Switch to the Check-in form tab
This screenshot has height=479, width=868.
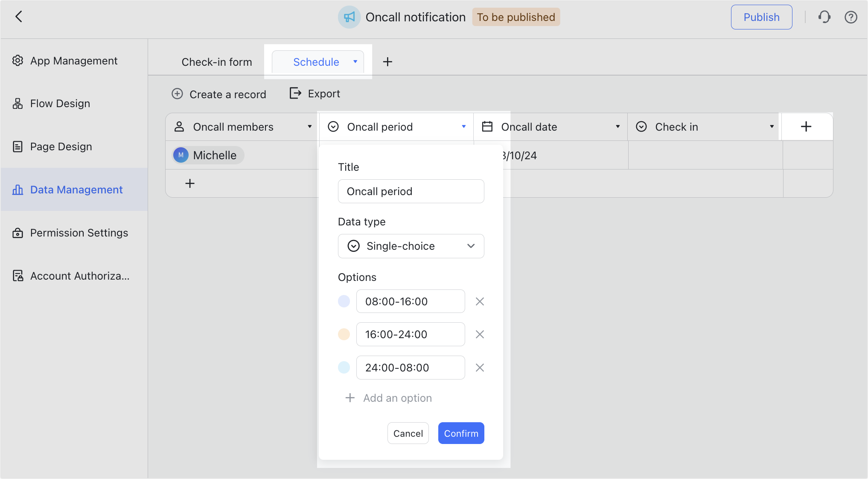point(217,62)
